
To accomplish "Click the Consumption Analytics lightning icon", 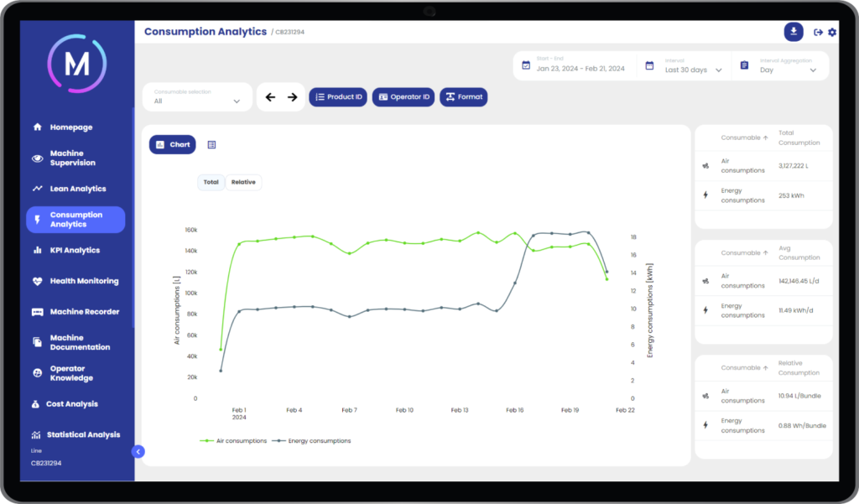I will [x=37, y=220].
